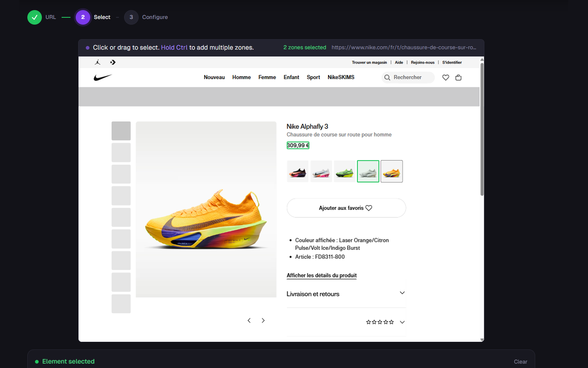This screenshot has width=588, height=368.
Task: Open the Enfant menu
Action: click(292, 77)
